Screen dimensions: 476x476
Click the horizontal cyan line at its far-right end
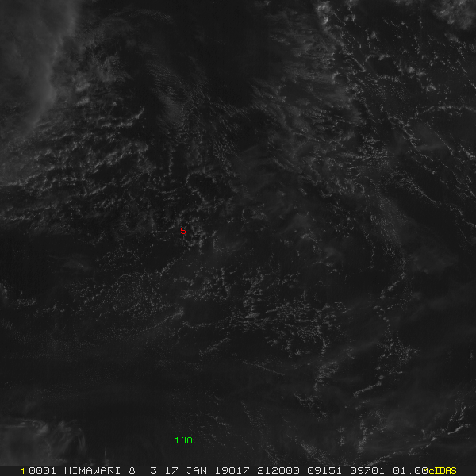[x=470, y=232]
